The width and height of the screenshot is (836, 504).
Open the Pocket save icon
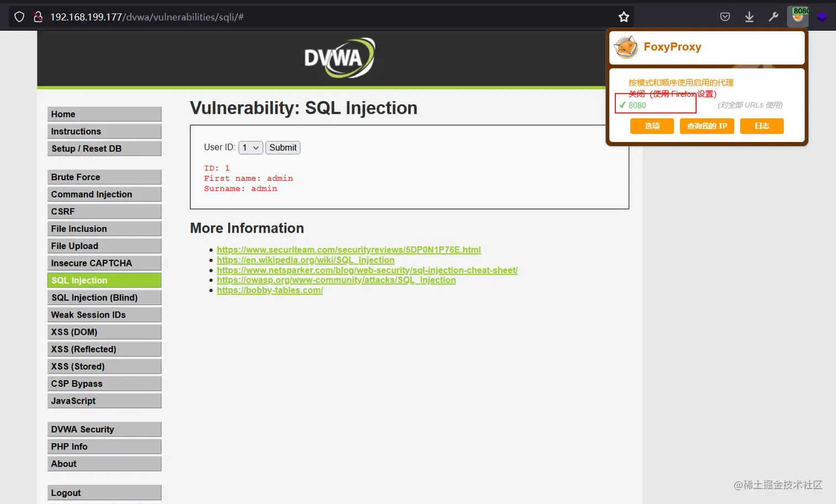coord(725,17)
